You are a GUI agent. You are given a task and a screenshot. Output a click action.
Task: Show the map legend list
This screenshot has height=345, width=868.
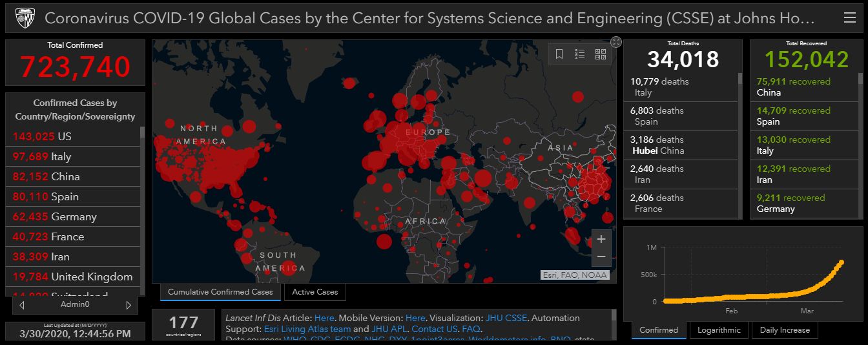pyautogui.click(x=580, y=54)
